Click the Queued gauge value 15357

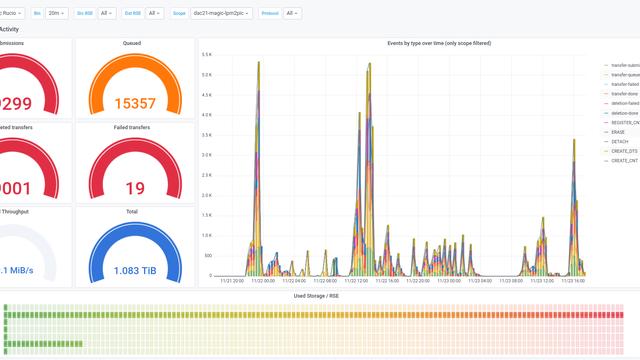(x=135, y=104)
